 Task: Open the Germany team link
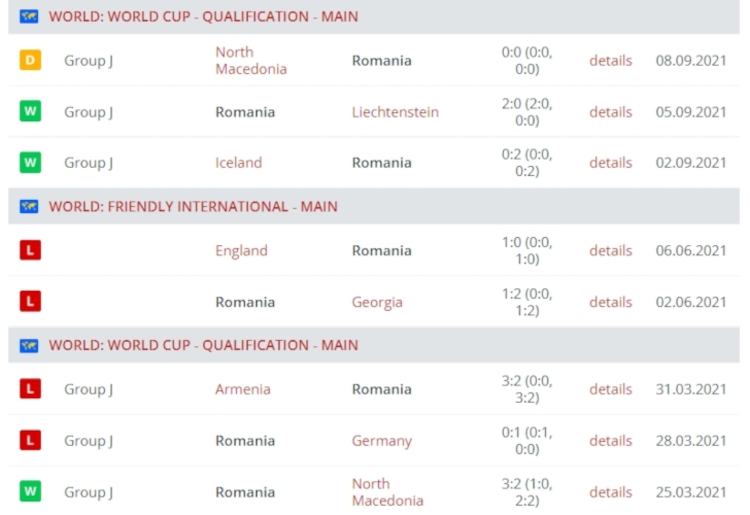pos(382,441)
